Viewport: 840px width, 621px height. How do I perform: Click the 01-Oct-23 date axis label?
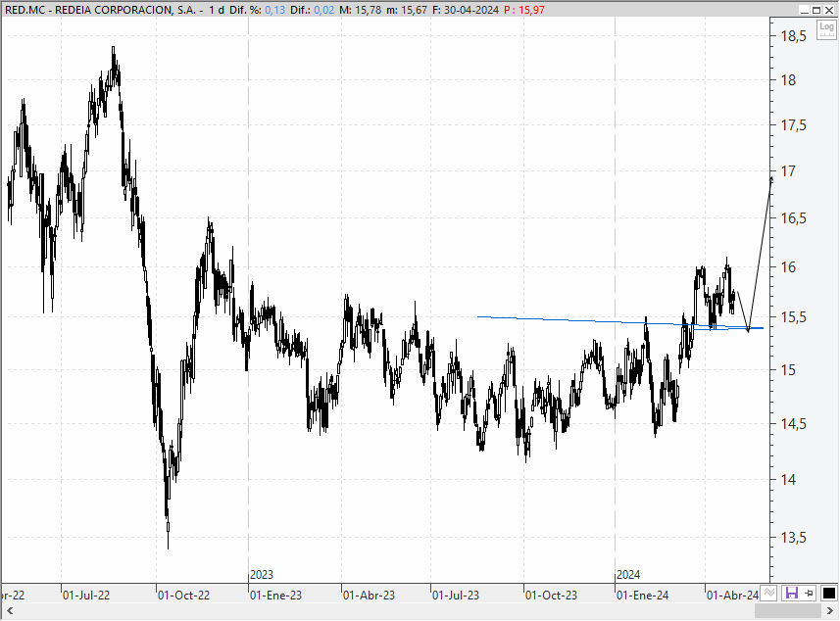pyautogui.click(x=551, y=596)
